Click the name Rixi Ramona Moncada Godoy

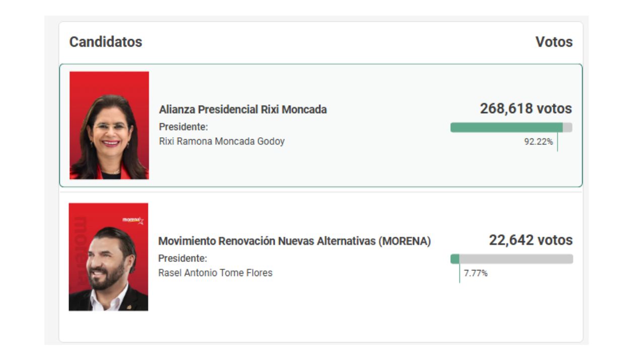[x=221, y=141]
